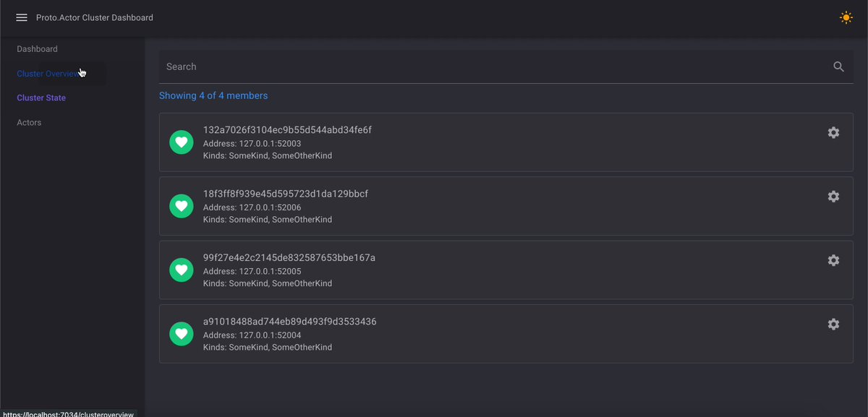Viewport: 868px width, 417px height.
Task: Select member card 132a7026f3104ec9b55d544abd34fe6f
Action: 506,142
